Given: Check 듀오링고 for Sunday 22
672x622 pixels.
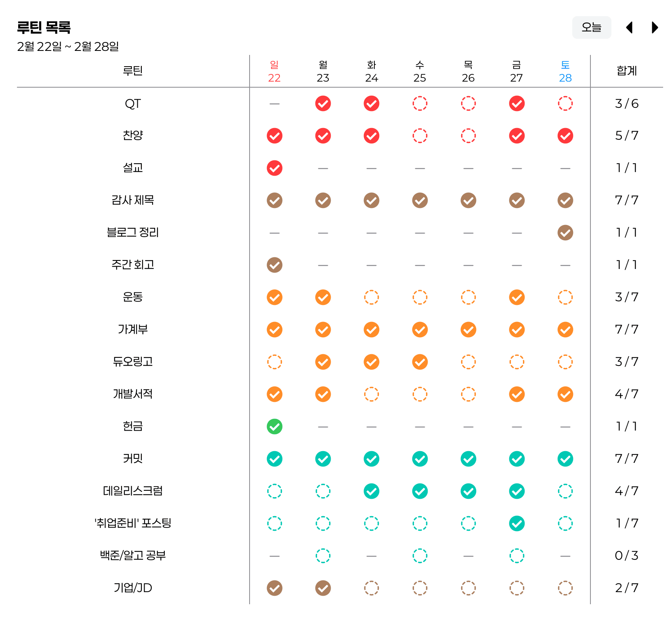Looking at the screenshot, I should (275, 362).
